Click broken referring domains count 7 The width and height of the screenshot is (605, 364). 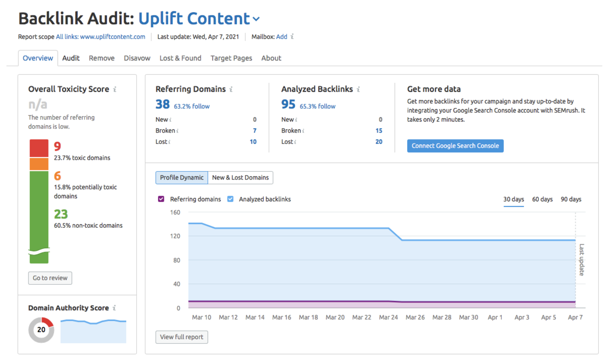[x=255, y=131]
